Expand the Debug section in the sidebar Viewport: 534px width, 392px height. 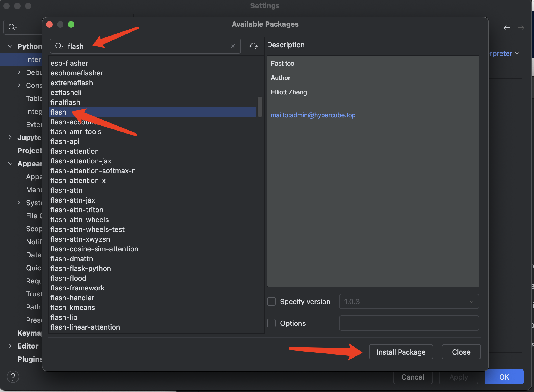click(19, 72)
